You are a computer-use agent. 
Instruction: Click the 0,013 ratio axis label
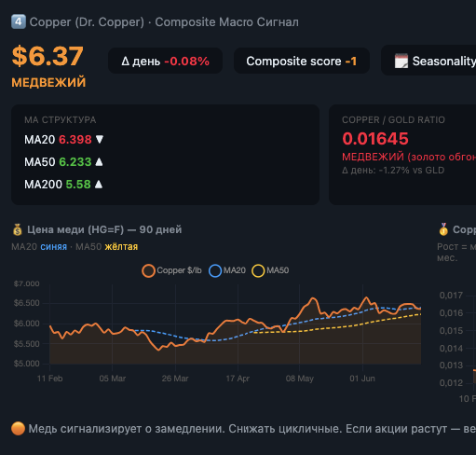tap(451, 365)
